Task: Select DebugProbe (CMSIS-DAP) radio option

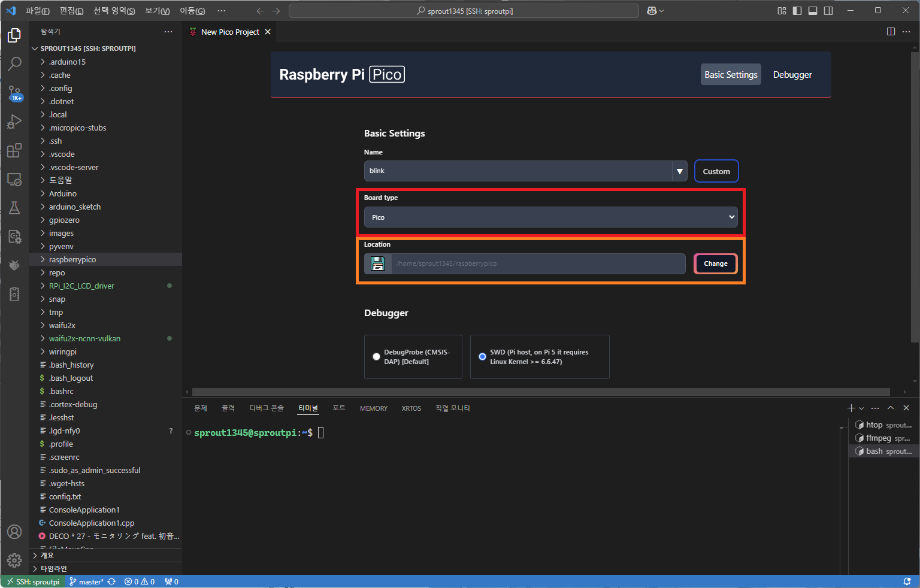Action: click(x=376, y=357)
